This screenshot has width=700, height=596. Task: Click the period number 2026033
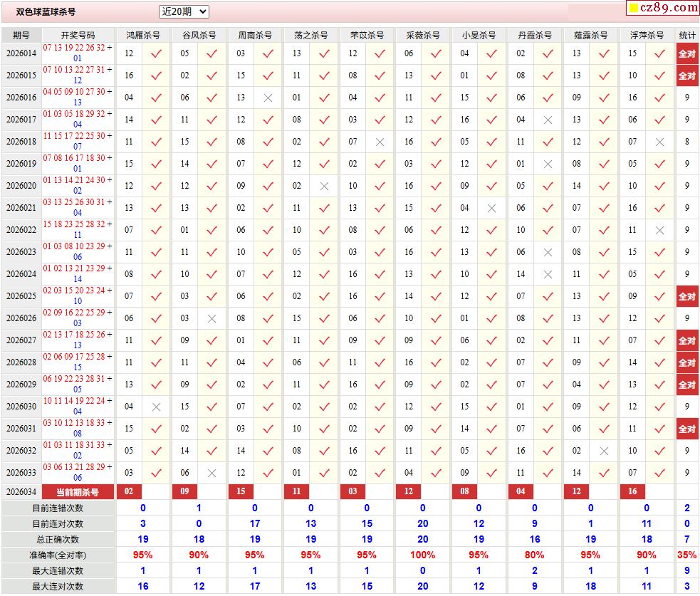pos(21,473)
